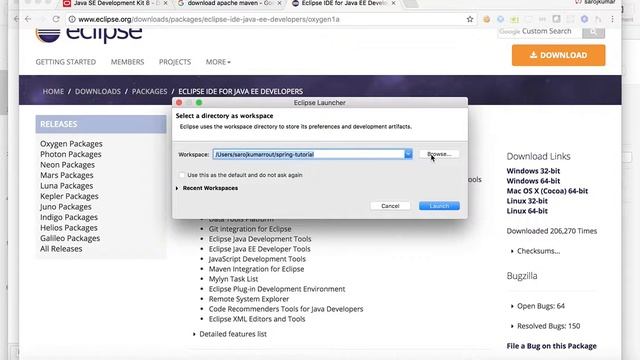Image resolution: width=640 pixels, height=360 pixels.
Task: Click 'Downloaded 206,270 Times' text
Action: pos(551,231)
